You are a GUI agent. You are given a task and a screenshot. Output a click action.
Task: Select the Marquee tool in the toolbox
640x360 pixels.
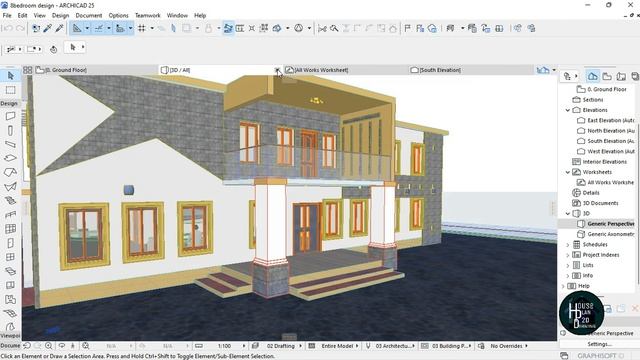11,90
